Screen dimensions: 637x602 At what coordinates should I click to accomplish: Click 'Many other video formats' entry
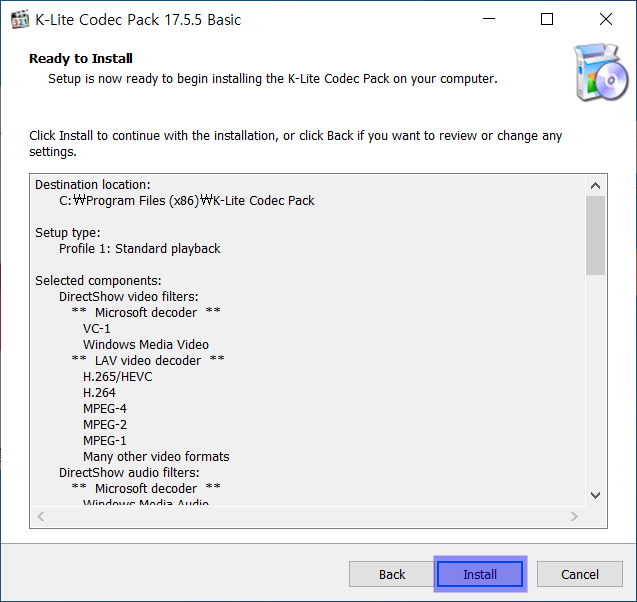click(x=156, y=457)
